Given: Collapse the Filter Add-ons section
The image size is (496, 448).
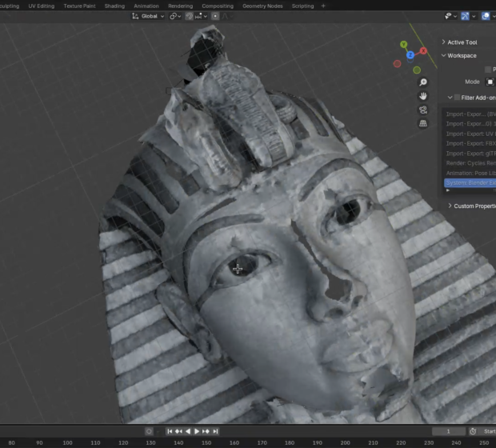Looking at the screenshot, I should (x=450, y=98).
